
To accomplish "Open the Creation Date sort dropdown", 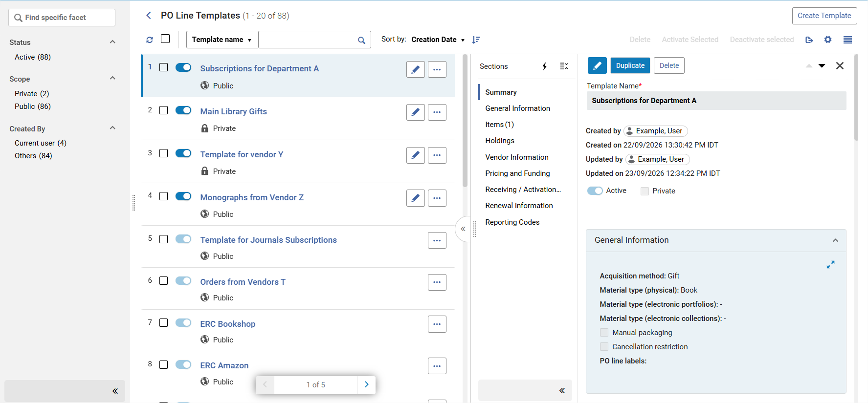I will point(438,40).
